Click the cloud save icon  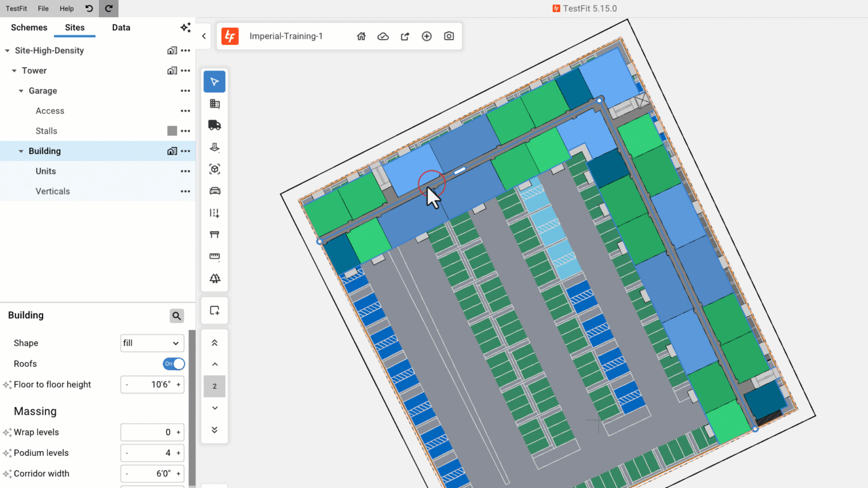pos(383,36)
